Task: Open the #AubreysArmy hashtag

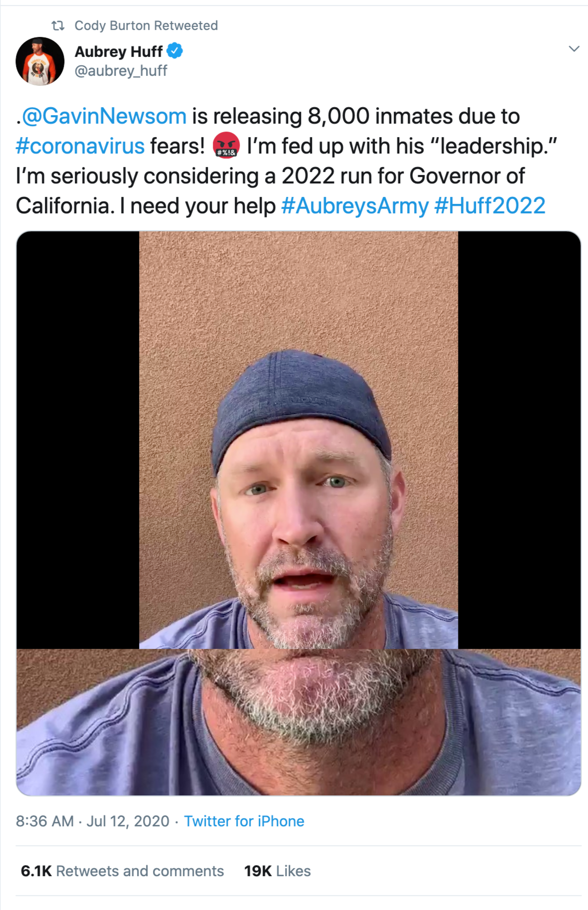Action: click(x=355, y=206)
